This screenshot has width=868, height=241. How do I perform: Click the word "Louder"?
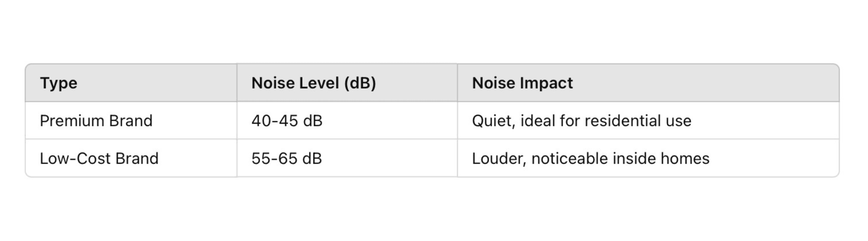498,159
